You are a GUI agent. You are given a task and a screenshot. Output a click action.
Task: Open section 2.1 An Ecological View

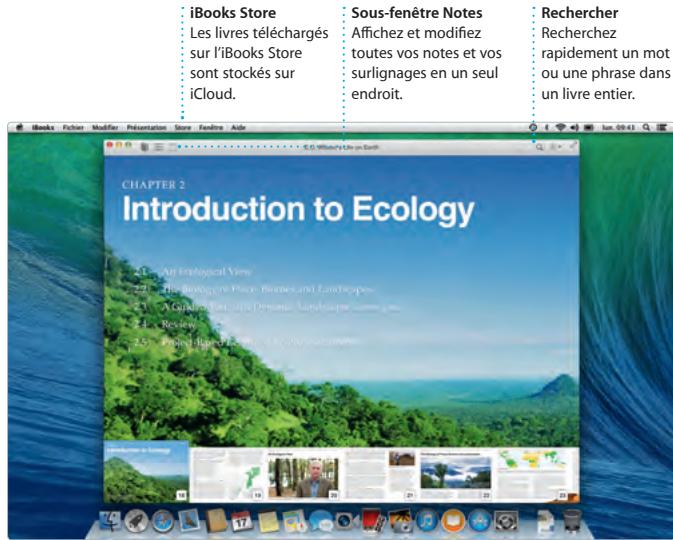(193, 272)
